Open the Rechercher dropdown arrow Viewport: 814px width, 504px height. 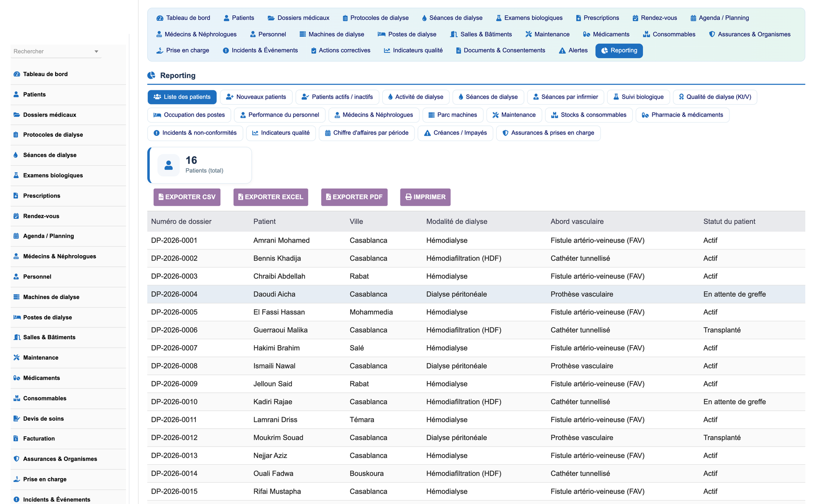tap(96, 51)
